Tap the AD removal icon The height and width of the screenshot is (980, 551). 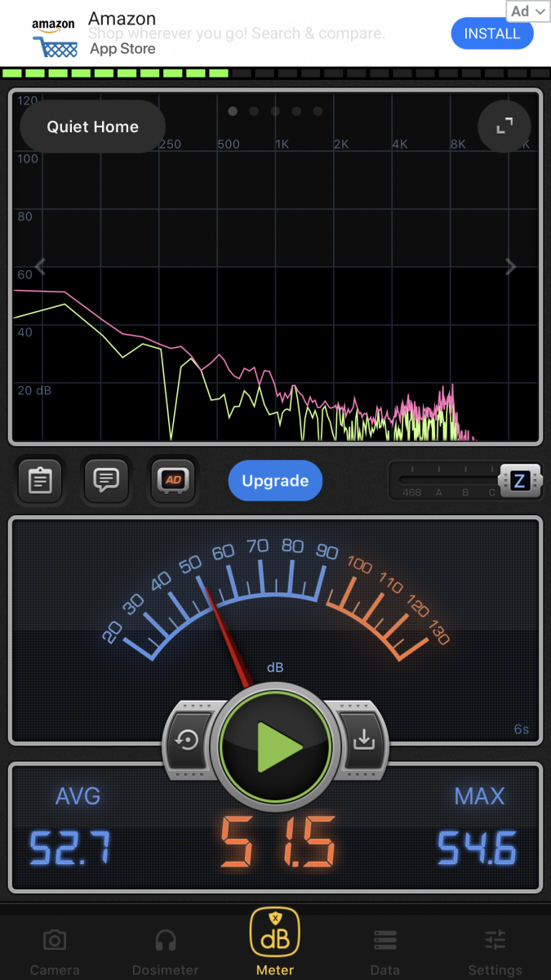(x=173, y=480)
